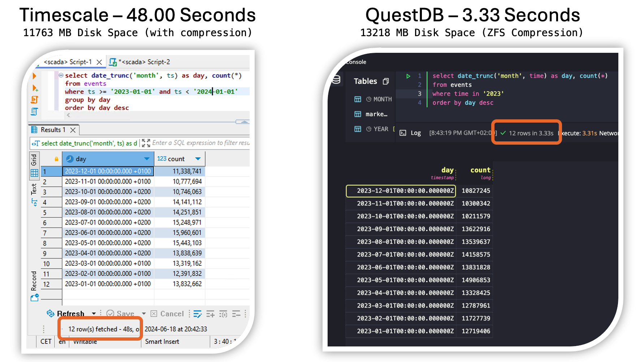
Task: Click the expand filter panel icon
Action: coord(146,143)
